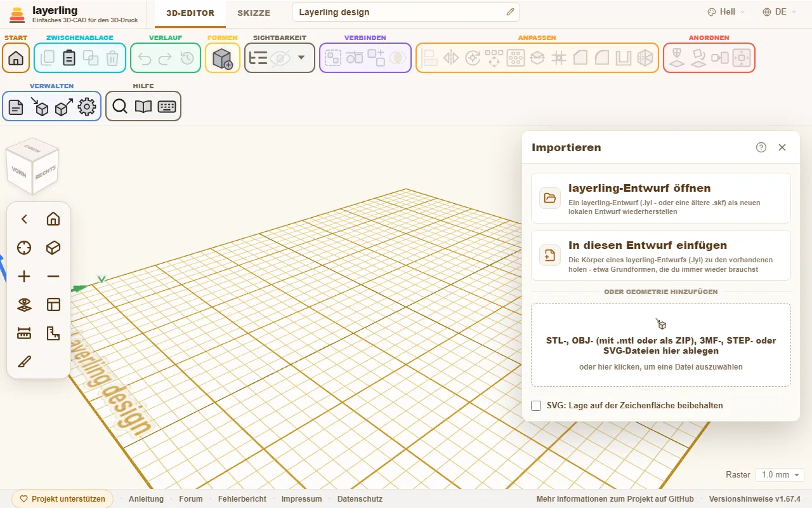
Task: Open the settings gear in VERWALTEN
Action: (87, 107)
